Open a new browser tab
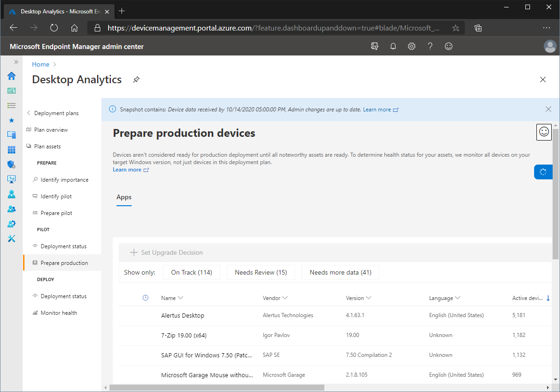 pyautogui.click(x=122, y=11)
